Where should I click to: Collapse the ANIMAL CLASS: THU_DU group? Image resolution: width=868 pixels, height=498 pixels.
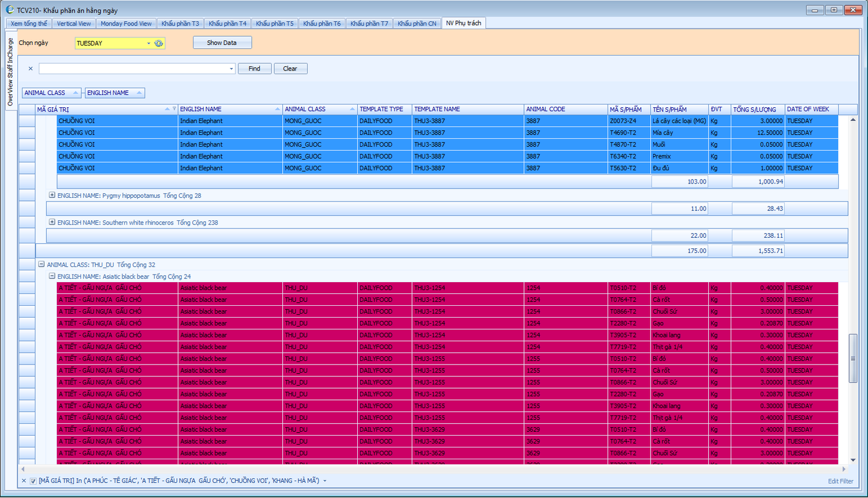click(x=42, y=265)
